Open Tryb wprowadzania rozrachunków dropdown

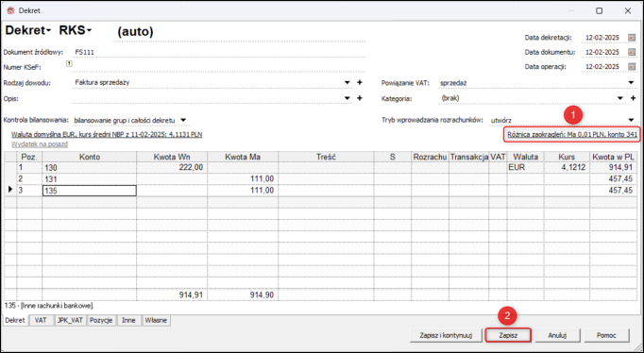632,120
